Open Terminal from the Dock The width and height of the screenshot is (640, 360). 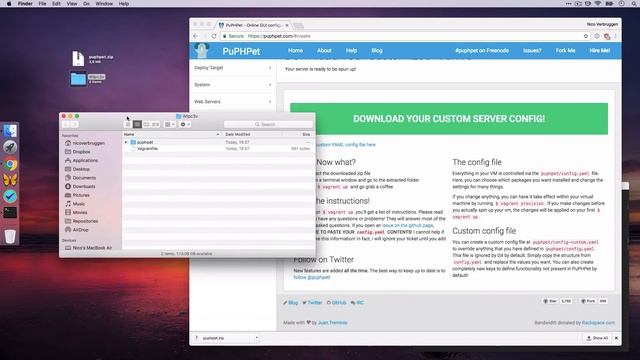point(10,213)
